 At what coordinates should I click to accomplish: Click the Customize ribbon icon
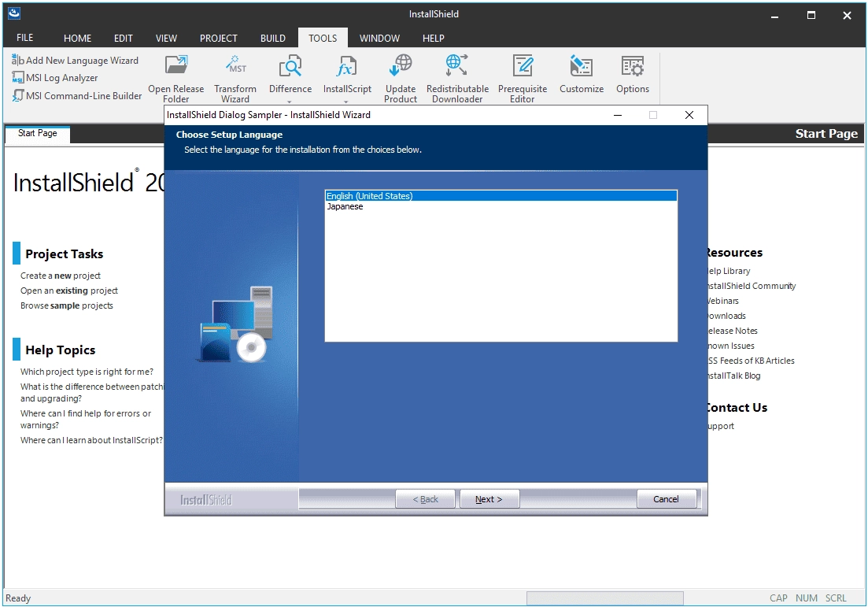tap(582, 65)
